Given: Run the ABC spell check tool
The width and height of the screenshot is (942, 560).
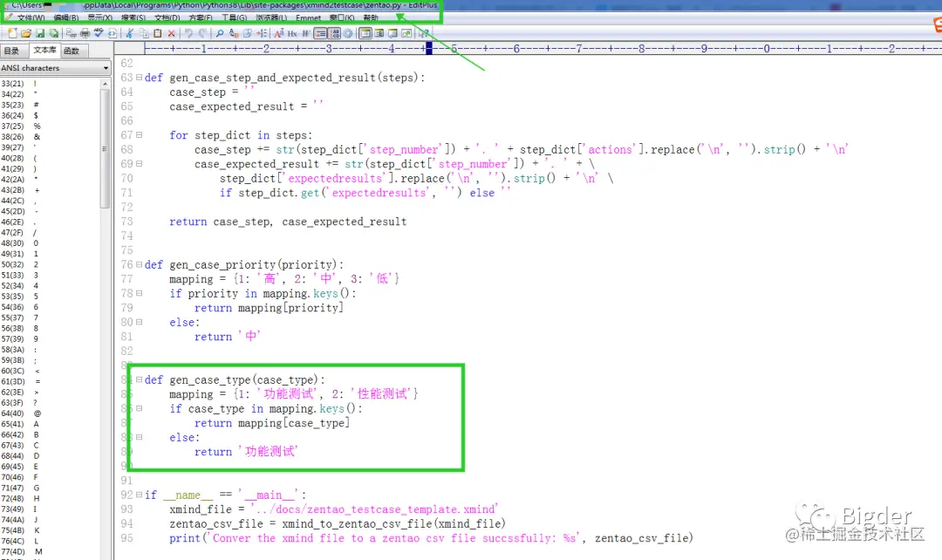Looking at the screenshot, I should 99,34.
